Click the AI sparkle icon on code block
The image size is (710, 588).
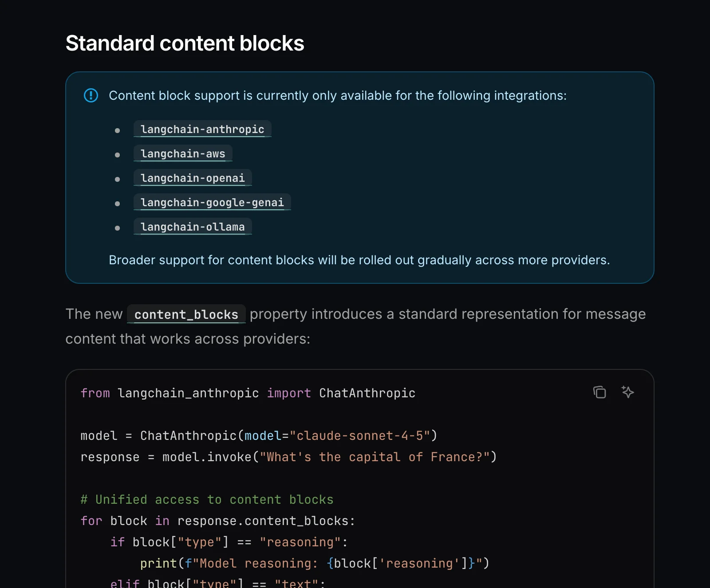(627, 392)
